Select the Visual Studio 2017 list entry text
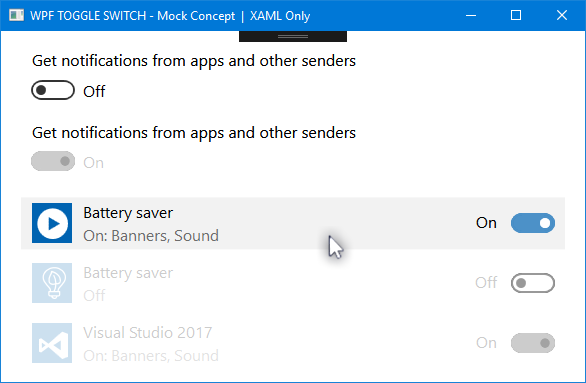Viewport: 586px width, 383px height. (148, 333)
